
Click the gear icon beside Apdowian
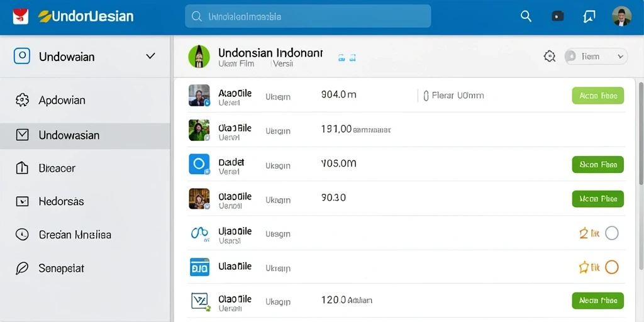[x=22, y=100]
